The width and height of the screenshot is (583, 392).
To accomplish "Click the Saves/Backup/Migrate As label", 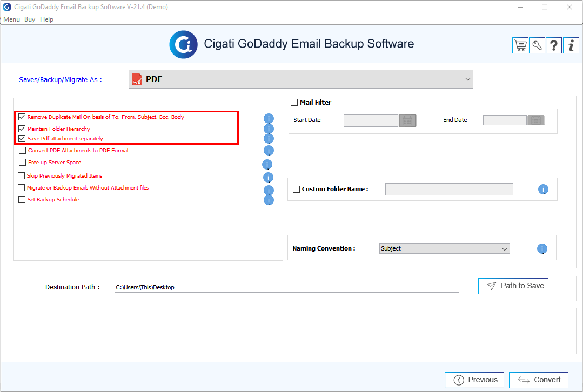I will (x=60, y=80).
